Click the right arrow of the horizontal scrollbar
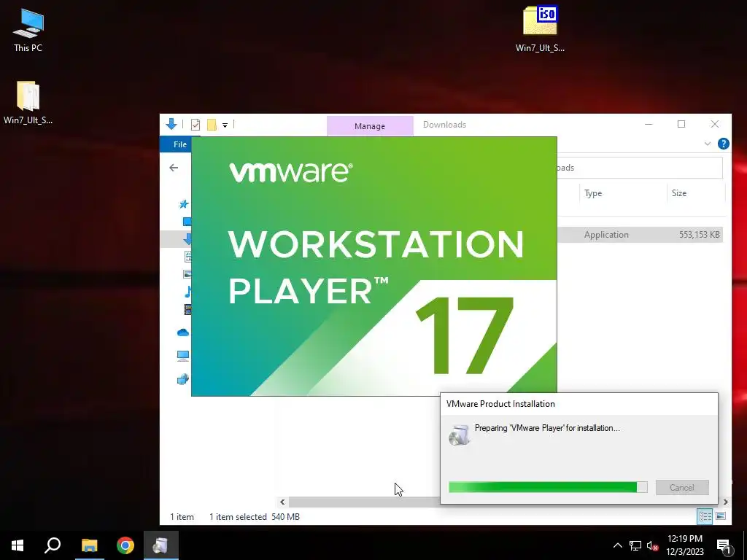Screen dimensions: 747x560 [x=726, y=502]
